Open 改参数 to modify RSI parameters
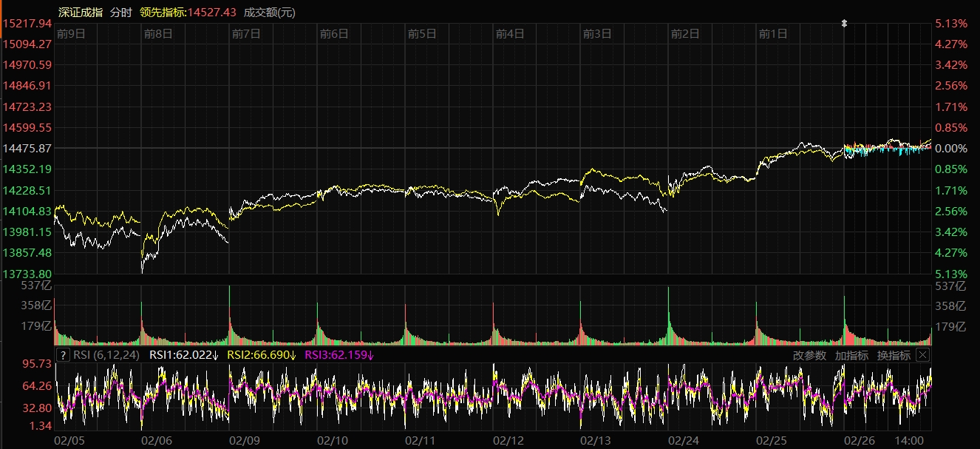980x449 pixels. pos(809,355)
